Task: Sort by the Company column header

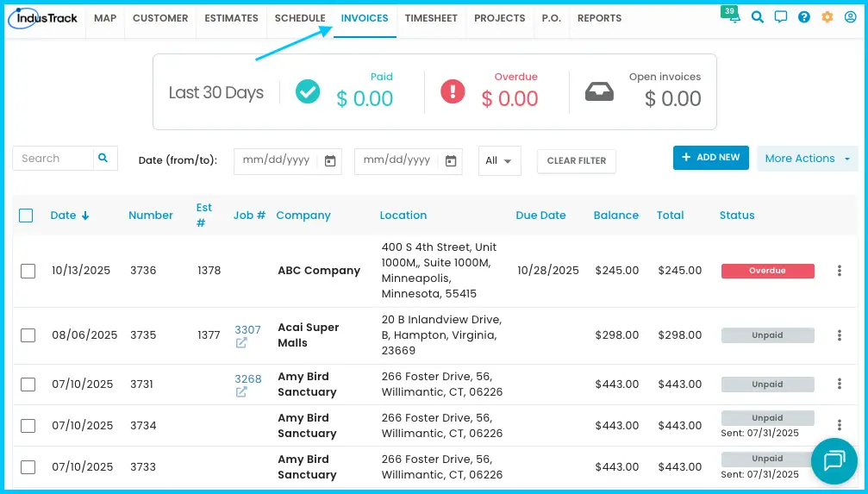Action: click(303, 216)
